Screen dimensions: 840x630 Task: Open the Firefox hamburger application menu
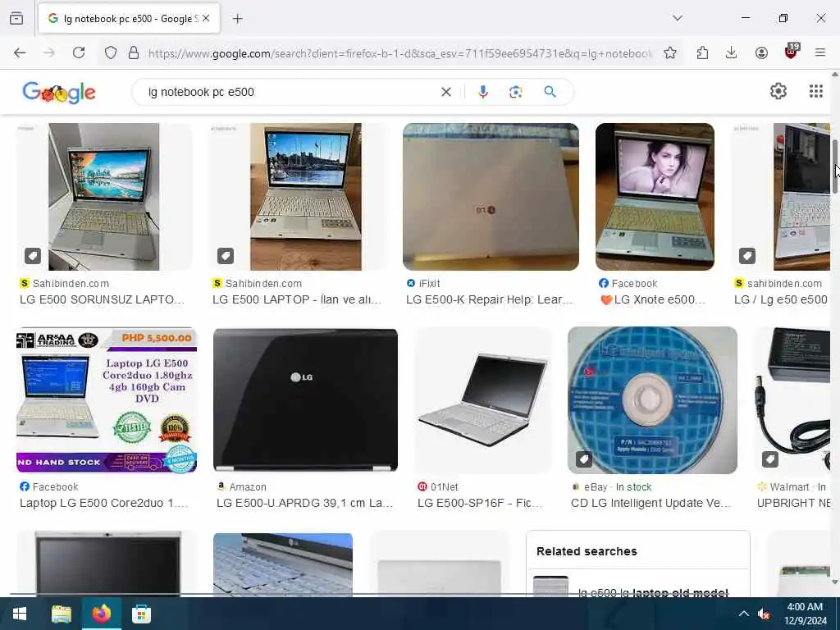[820, 52]
